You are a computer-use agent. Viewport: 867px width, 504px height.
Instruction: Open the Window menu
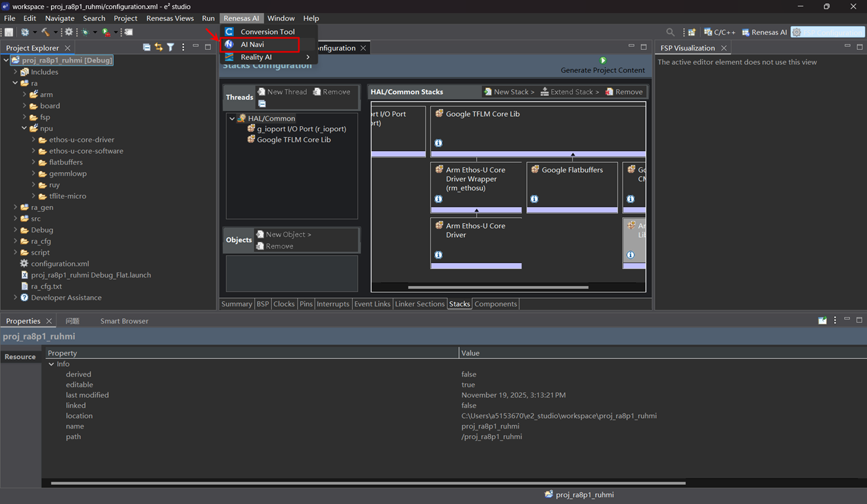[x=281, y=18]
